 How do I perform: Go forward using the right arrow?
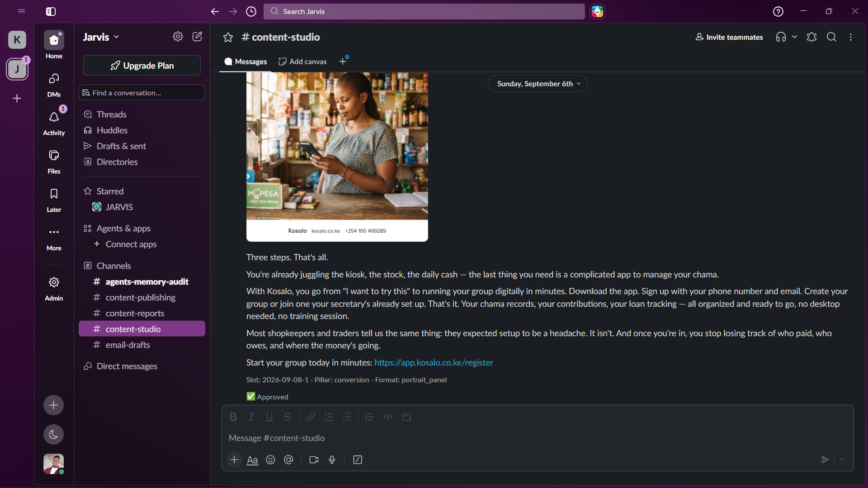(233, 11)
